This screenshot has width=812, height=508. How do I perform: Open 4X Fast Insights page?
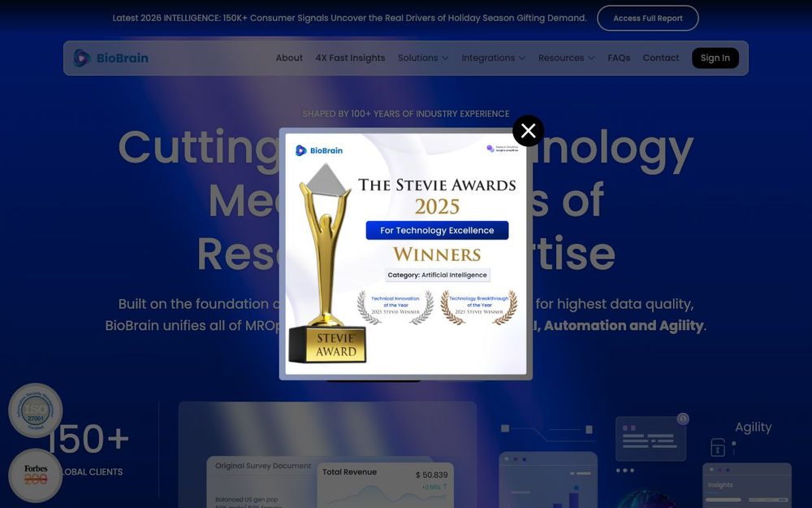click(350, 58)
